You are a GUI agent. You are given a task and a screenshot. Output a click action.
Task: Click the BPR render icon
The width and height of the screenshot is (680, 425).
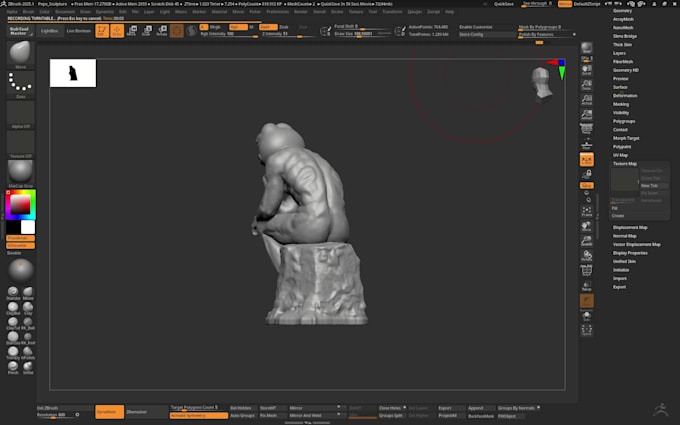[586, 48]
